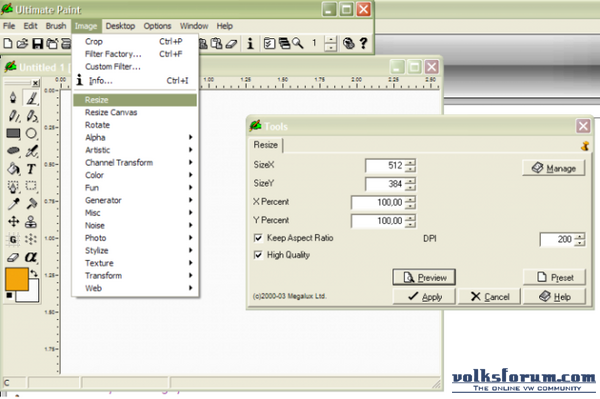
Task: Click the DPI value field
Action: [x=557, y=239]
